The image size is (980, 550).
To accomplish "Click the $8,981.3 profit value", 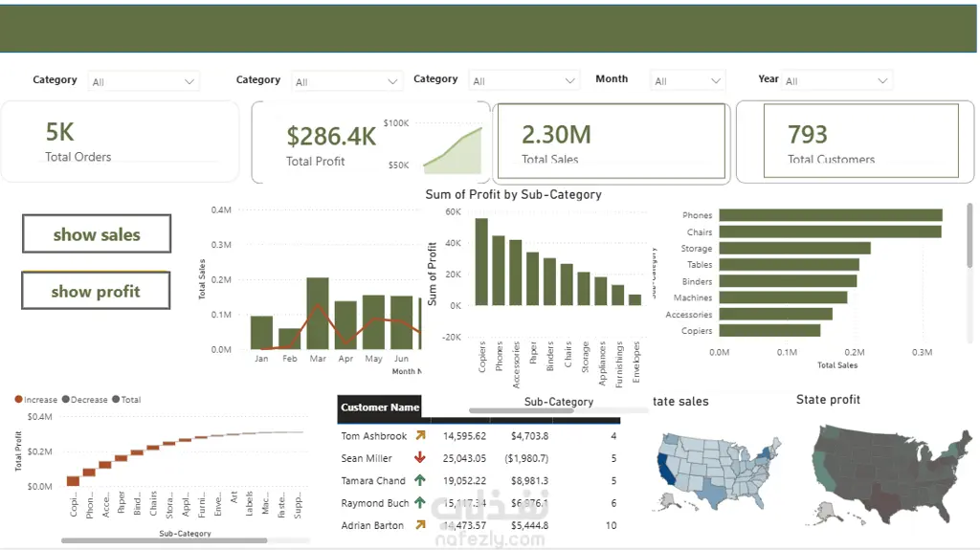I will [529, 480].
